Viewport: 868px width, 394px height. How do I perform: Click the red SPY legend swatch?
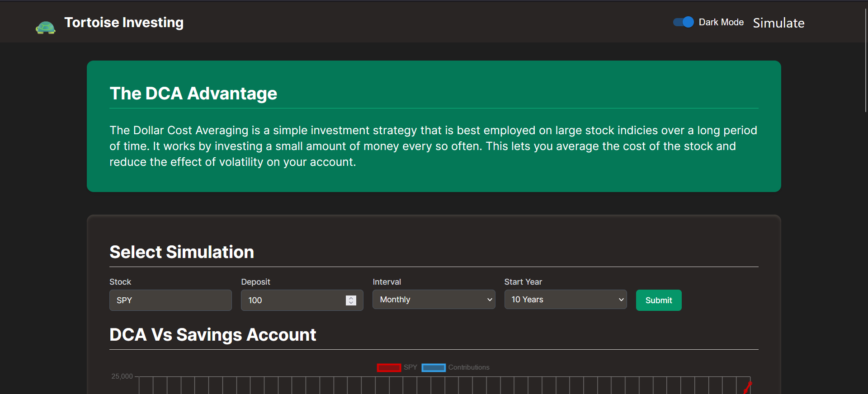389,368
